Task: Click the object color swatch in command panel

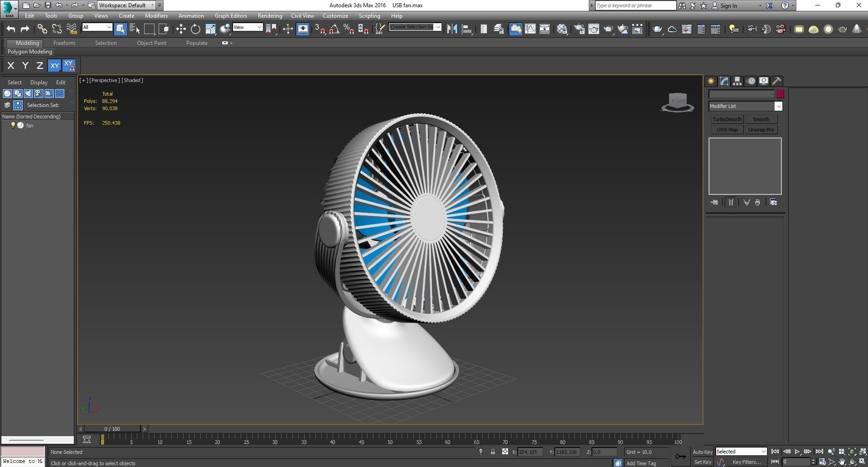Action: coord(780,94)
